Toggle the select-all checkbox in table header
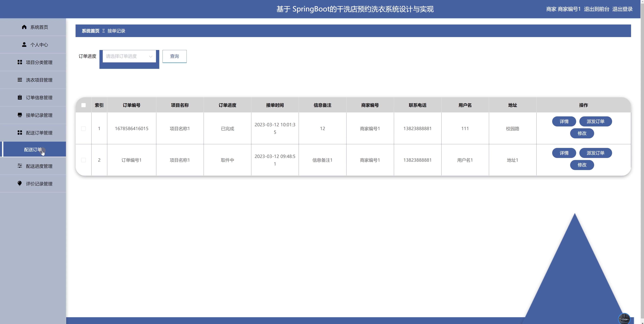This screenshot has width=644, height=324. 83,105
